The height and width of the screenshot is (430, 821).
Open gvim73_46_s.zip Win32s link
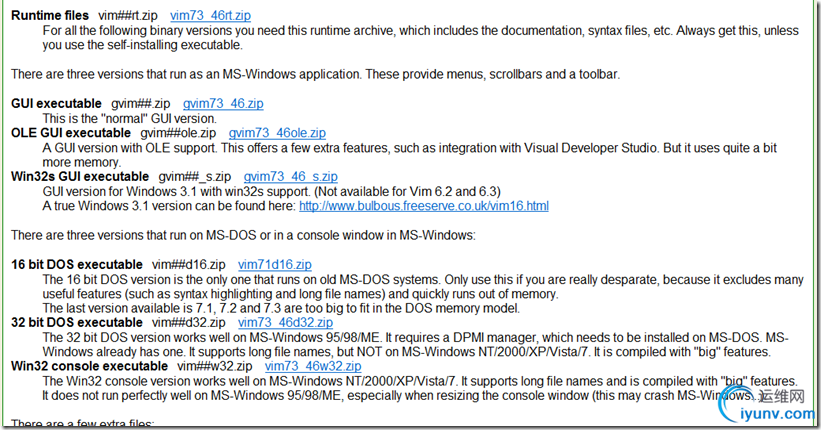(x=291, y=177)
